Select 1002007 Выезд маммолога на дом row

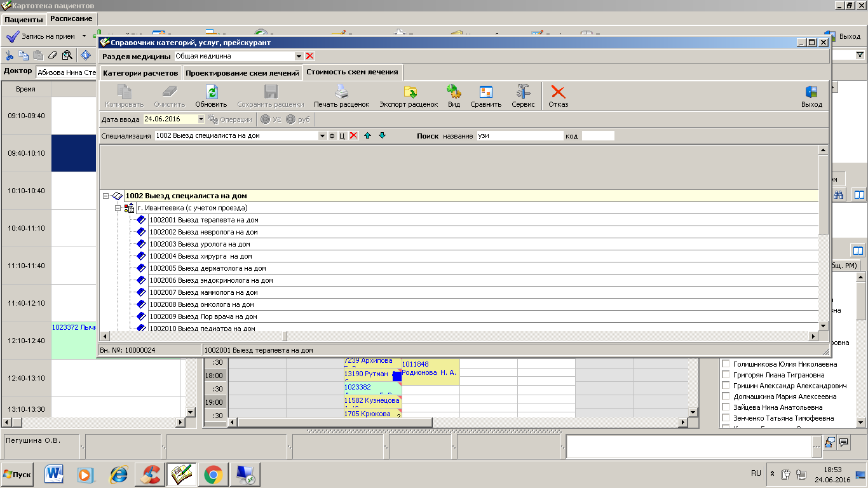[x=483, y=292]
